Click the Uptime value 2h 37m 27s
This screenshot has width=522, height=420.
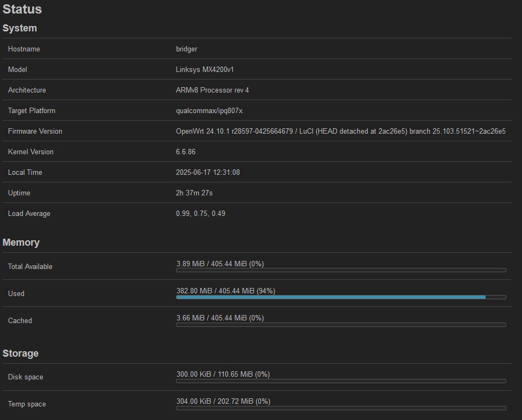point(194,193)
